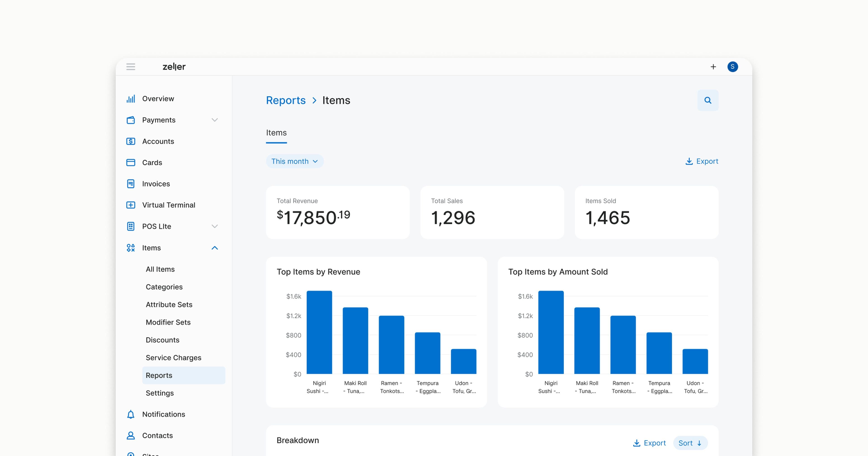Click the Items shapes icon

pos(131,248)
